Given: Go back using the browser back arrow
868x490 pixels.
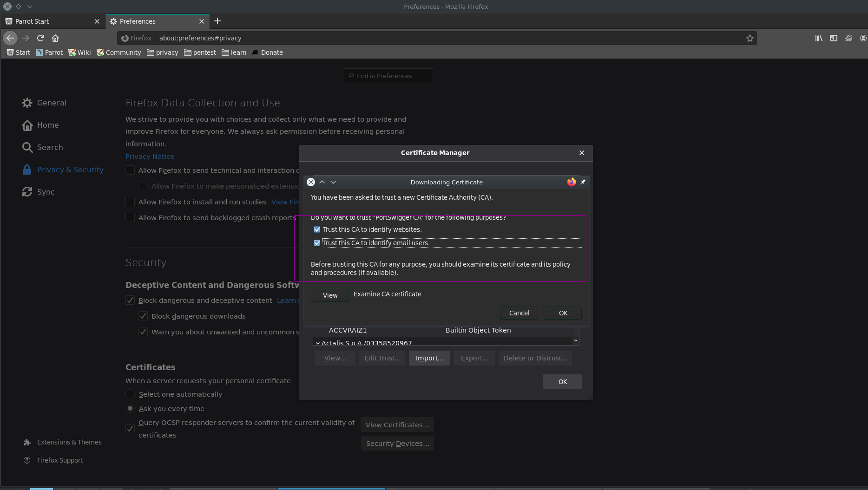Looking at the screenshot, I should coord(10,38).
